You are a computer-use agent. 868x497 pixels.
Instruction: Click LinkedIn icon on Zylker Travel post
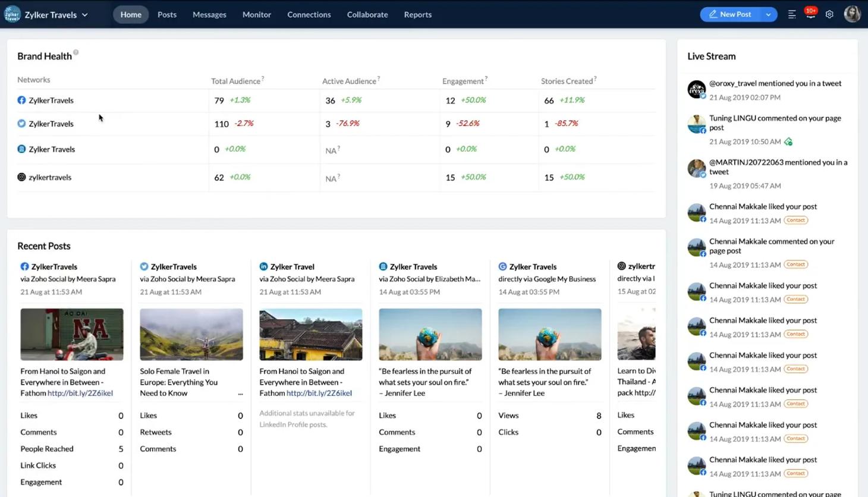[263, 266]
